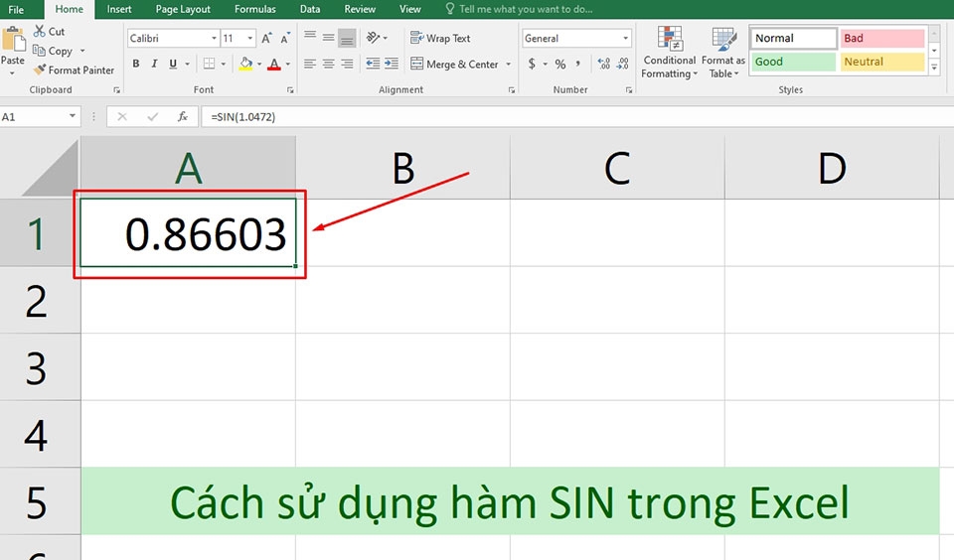This screenshot has height=560, width=954.
Task: Switch to the Insert tab
Action: point(119,9)
